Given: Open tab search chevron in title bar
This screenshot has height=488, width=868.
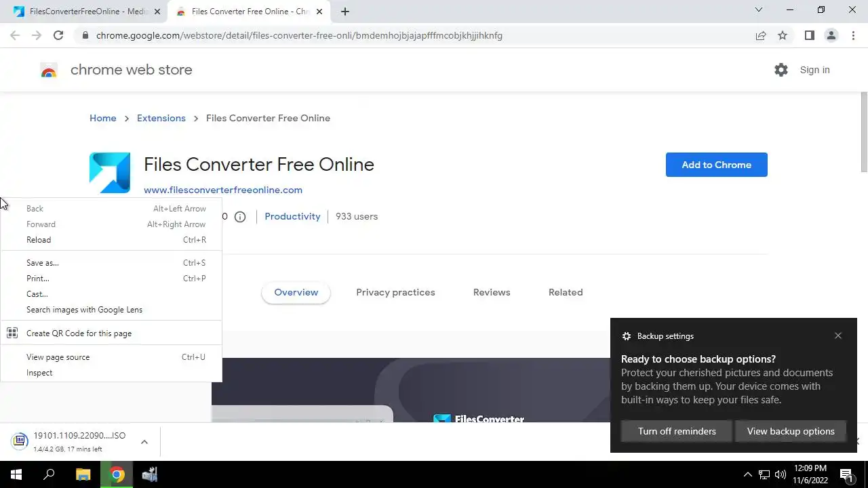Looking at the screenshot, I should pyautogui.click(x=759, y=10).
